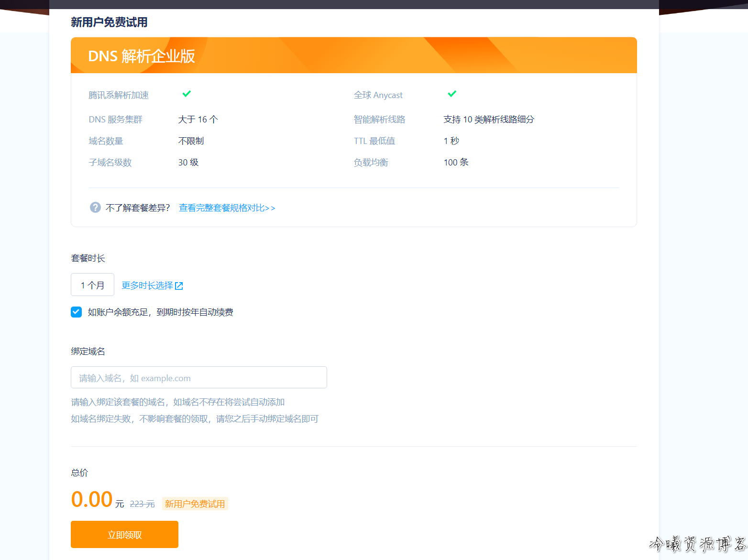This screenshot has width=748, height=560.
Task: Click the 大于 16 个 value
Action: 198,120
